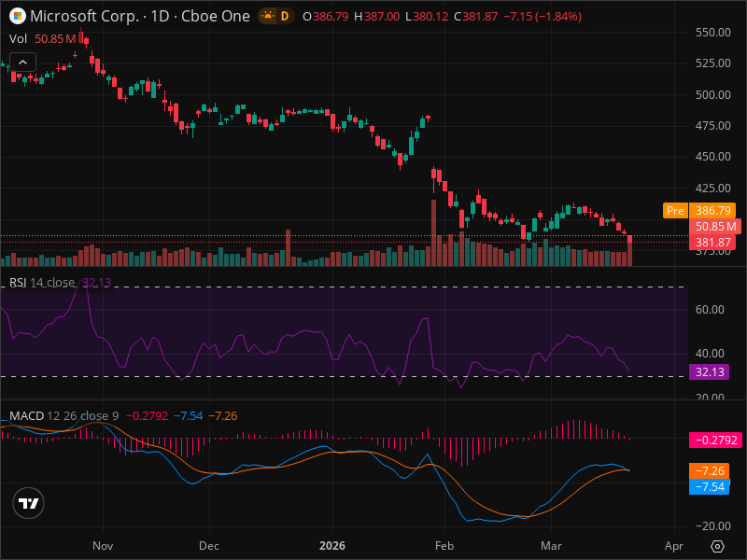Click the RSI 32.13 axis label
Screen dimensions: 747x560
coord(709,371)
